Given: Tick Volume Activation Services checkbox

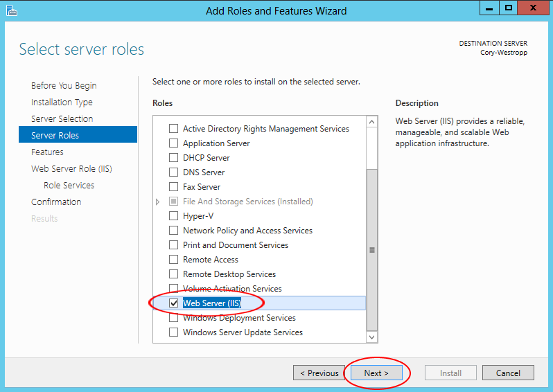Looking at the screenshot, I should [173, 288].
